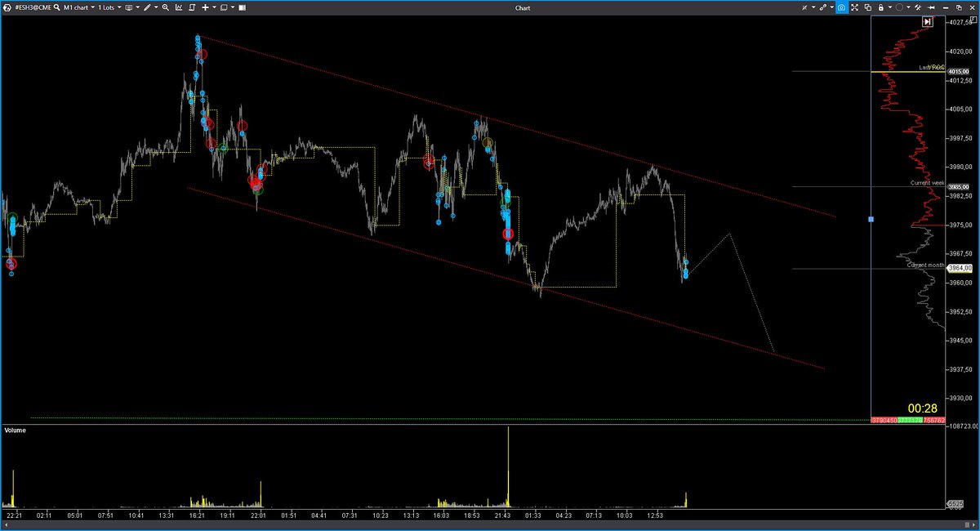Click the Chart window title

[x=523, y=7]
